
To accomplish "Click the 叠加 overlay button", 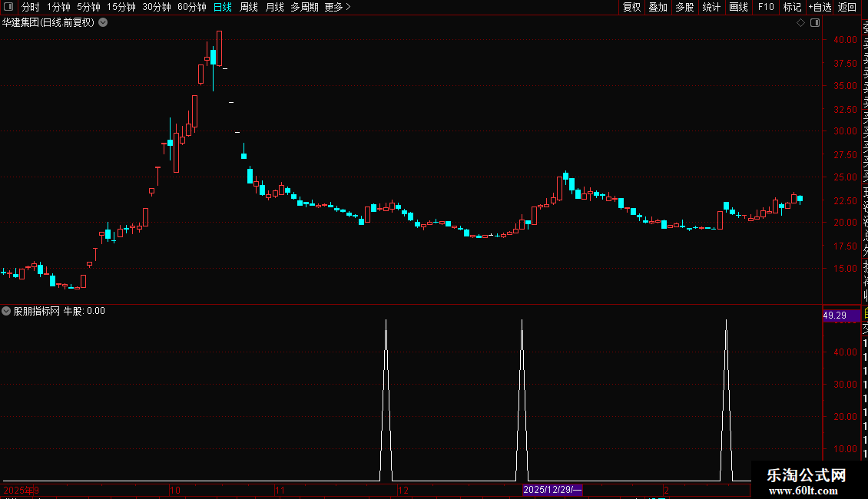I will pos(658,7).
